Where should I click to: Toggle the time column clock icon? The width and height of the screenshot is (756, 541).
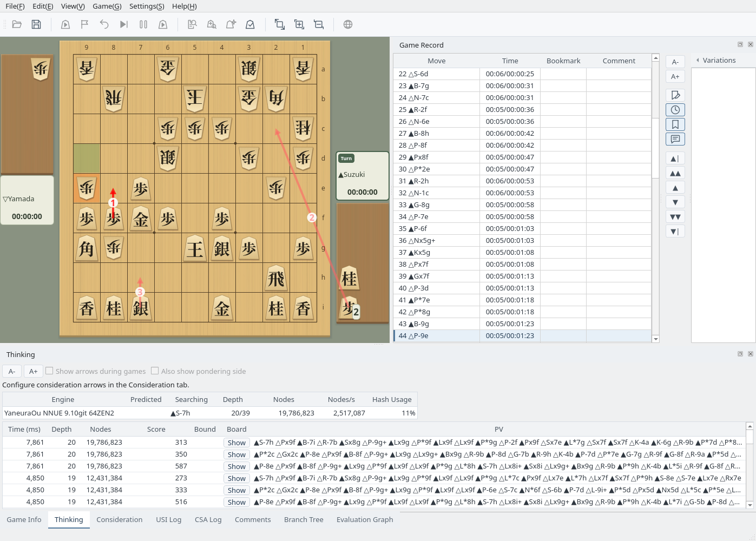tap(675, 110)
